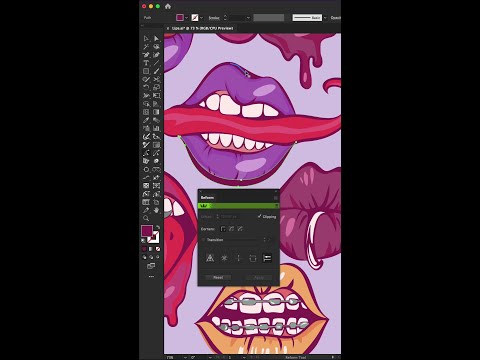Screen dimensions: 480x360
Task: Click the Reset button in Reform panel
Action: pos(218,277)
